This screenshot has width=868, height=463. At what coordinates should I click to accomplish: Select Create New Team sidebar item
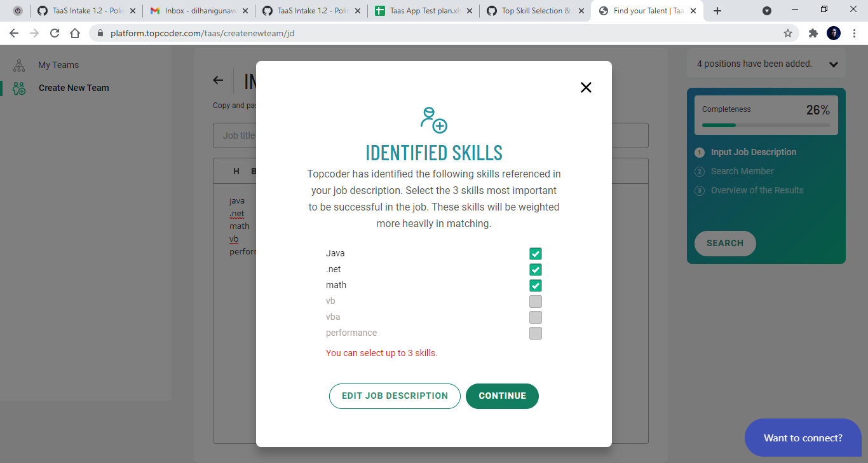click(74, 88)
